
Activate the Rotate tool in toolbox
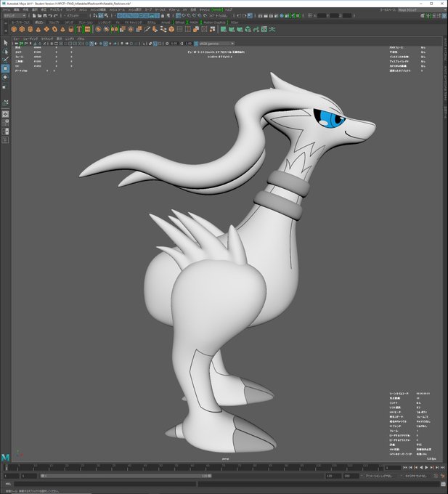(x=5, y=77)
